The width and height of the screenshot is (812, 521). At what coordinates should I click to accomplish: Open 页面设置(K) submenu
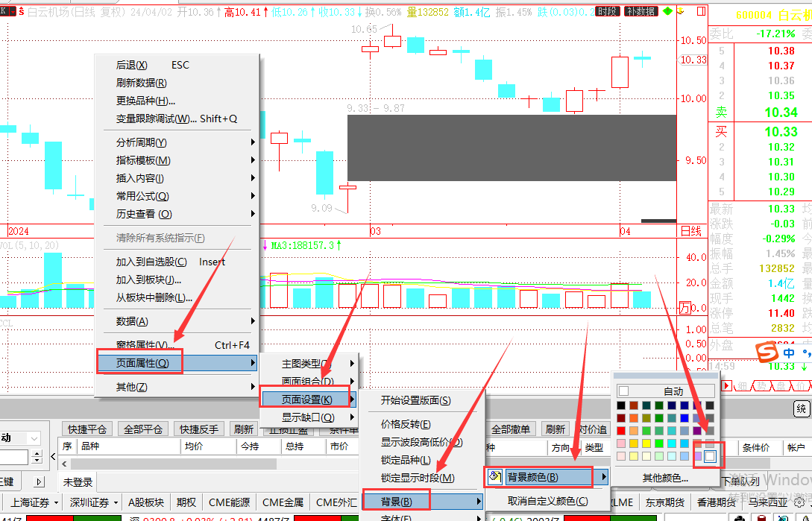[309, 400]
